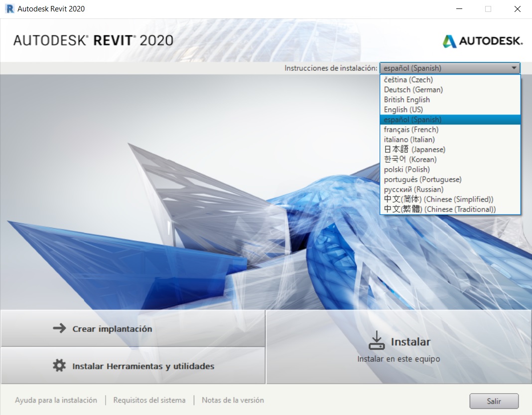Click Instrucciones de instalación label
Screen dimensions: 532x415
pyautogui.click(x=331, y=68)
